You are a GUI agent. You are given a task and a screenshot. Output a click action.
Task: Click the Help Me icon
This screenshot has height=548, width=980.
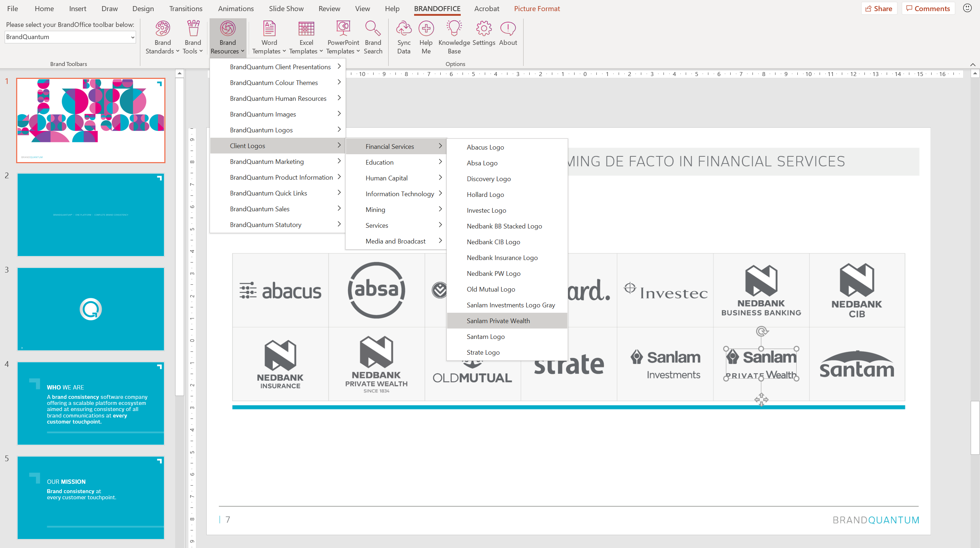coord(426,29)
